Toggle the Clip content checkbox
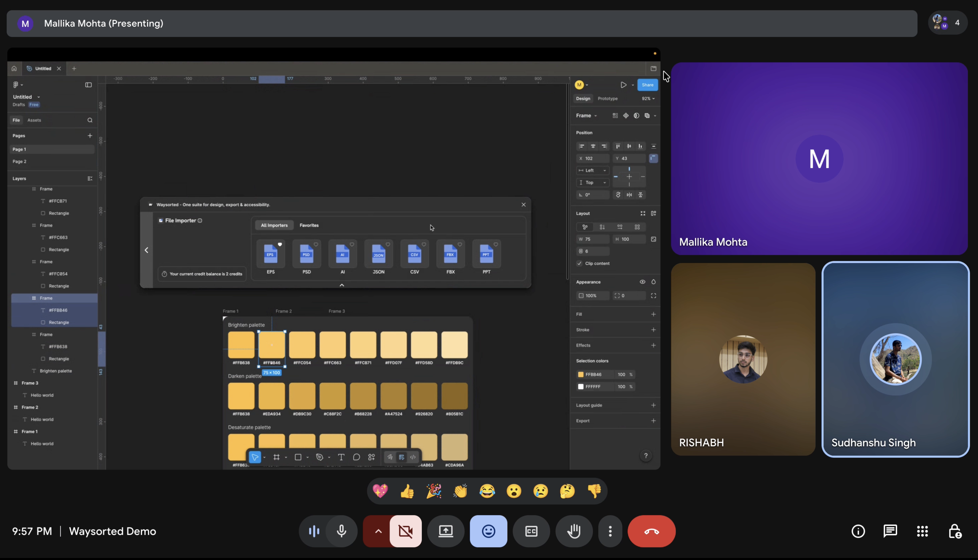 point(579,263)
